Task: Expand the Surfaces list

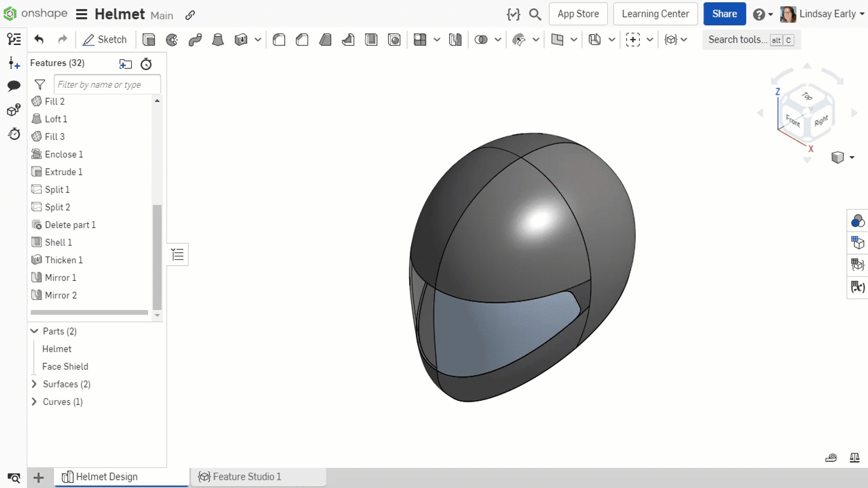Action: [x=34, y=384]
